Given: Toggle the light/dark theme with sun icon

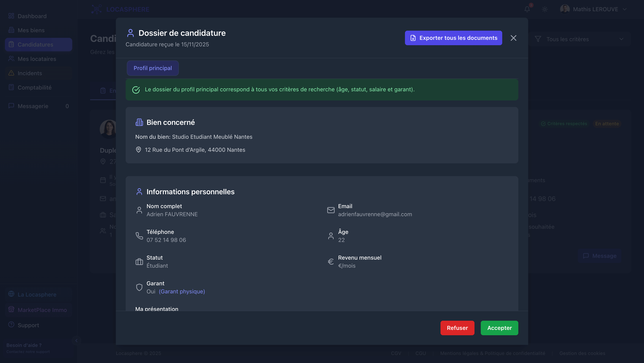Looking at the screenshot, I should (545, 9).
